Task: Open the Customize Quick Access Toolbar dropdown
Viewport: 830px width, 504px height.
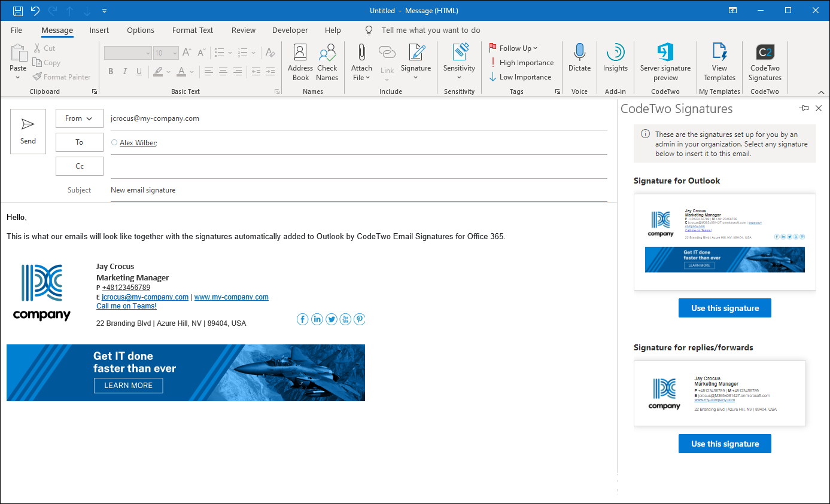Action: 105,11
